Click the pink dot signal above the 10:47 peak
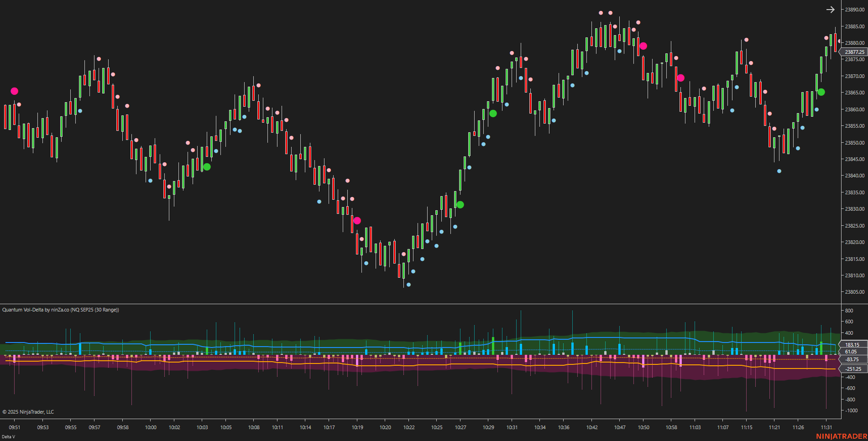This screenshot has width=868, height=441. 610,13
